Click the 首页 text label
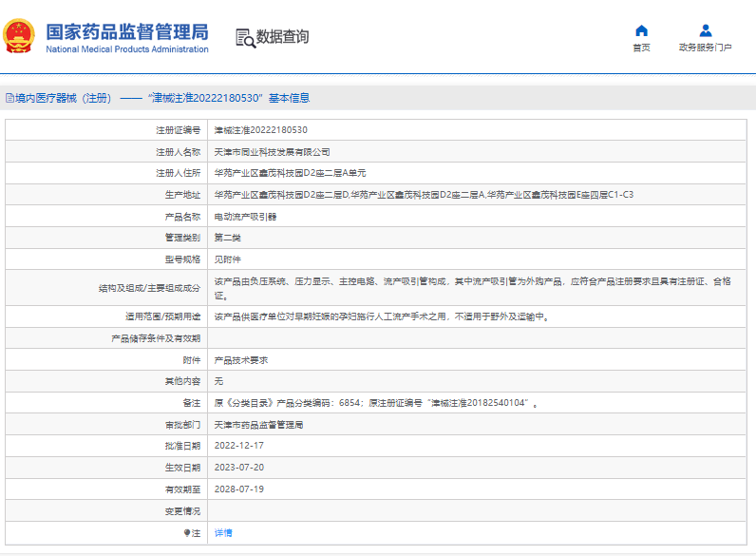The width and height of the screenshot is (756, 556). pyautogui.click(x=641, y=48)
